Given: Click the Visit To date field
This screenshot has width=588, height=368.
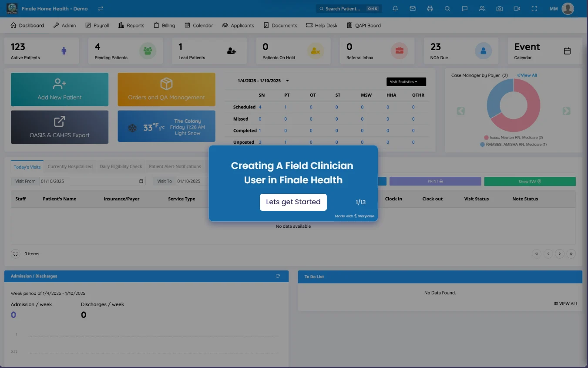Looking at the screenshot, I should click(193, 181).
